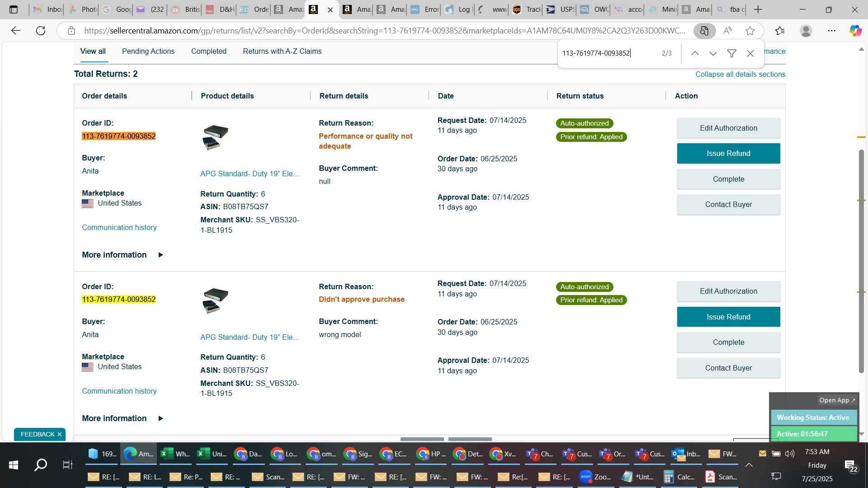Contact Buyer for wrong model return
The width and height of the screenshot is (868, 488).
(x=728, y=368)
